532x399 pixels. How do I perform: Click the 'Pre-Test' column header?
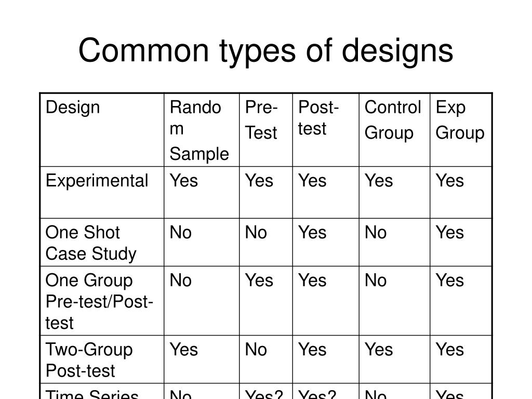(x=266, y=130)
